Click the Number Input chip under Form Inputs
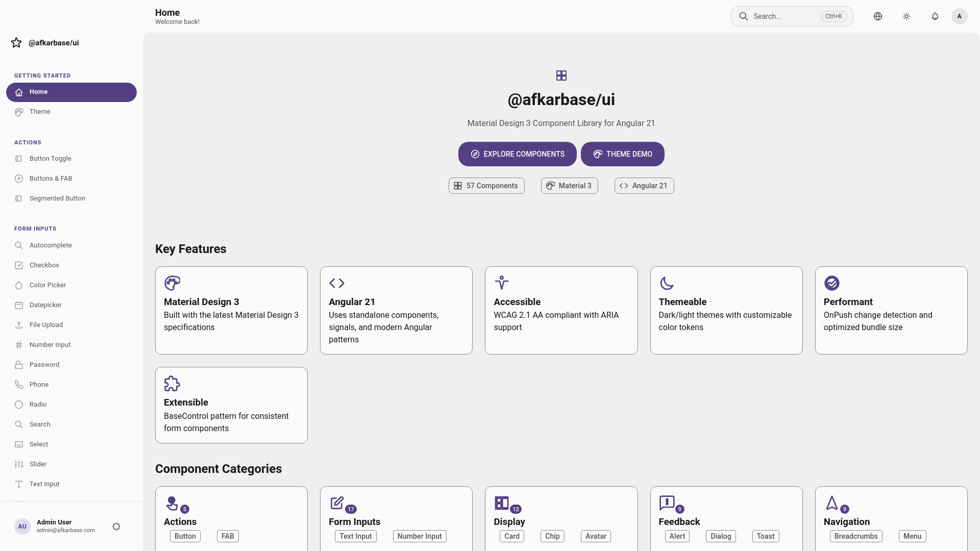Image resolution: width=980 pixels, height=551 pixels. click(420, 536)
